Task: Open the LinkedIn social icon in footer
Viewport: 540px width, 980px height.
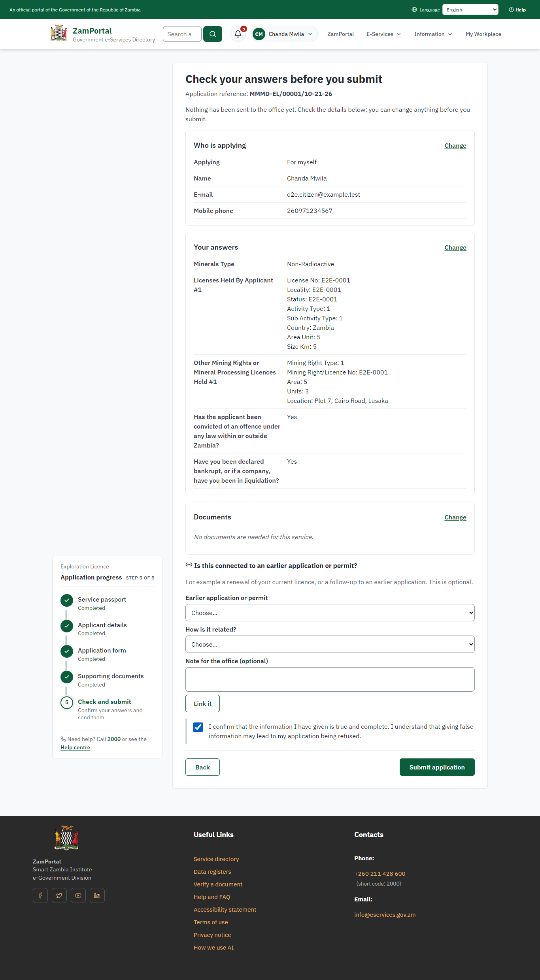Action: [97, 895]
